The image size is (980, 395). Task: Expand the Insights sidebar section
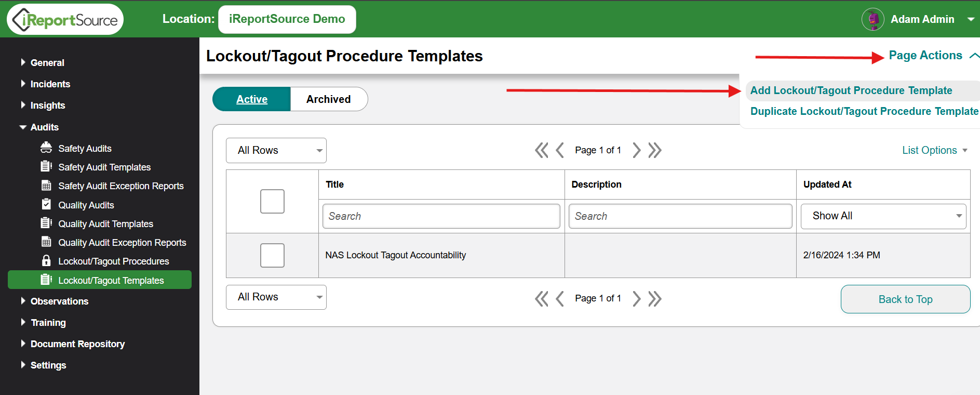tap(23, 105)
